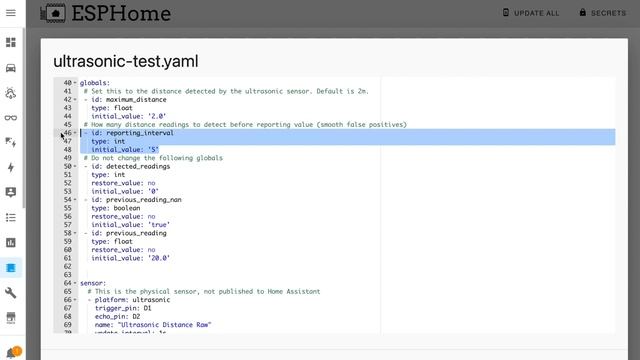This screenshot has height=360, width=640.
Task: Click line number 45 in the gutter
Action: 67,124
